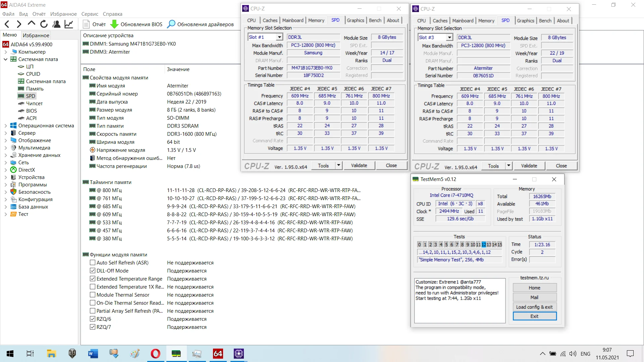Click Load config & exit in TestMem5
The height and width of the screenshot is (362, 644).
pos(534,307)
